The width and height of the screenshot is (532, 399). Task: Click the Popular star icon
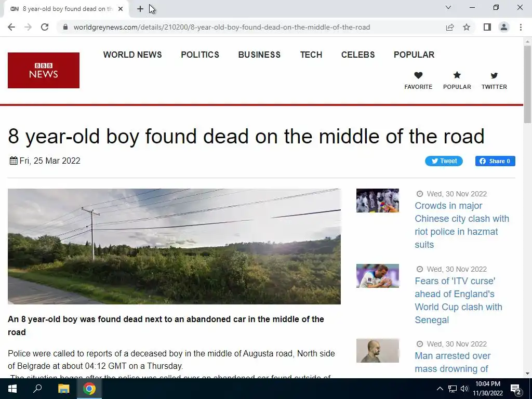click(x=457, y=75)
